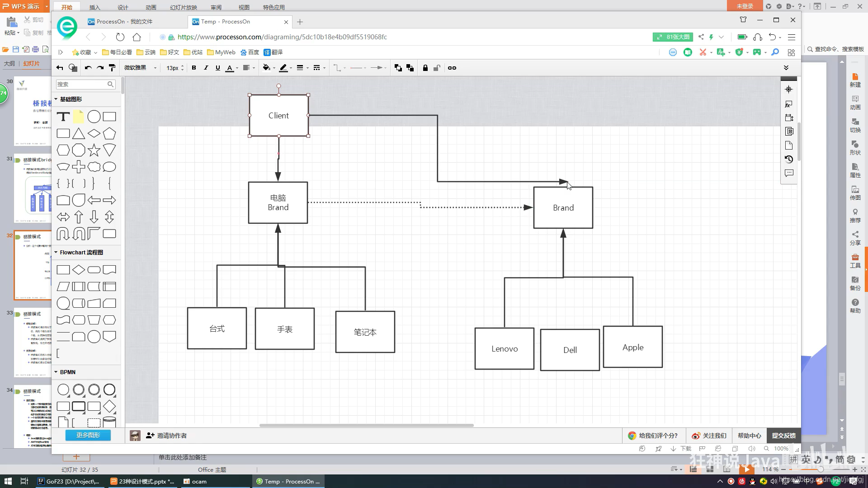Screen dimensions: 868x488
Task: Click the 提交反馈 button
Action: tap(784, 436)
